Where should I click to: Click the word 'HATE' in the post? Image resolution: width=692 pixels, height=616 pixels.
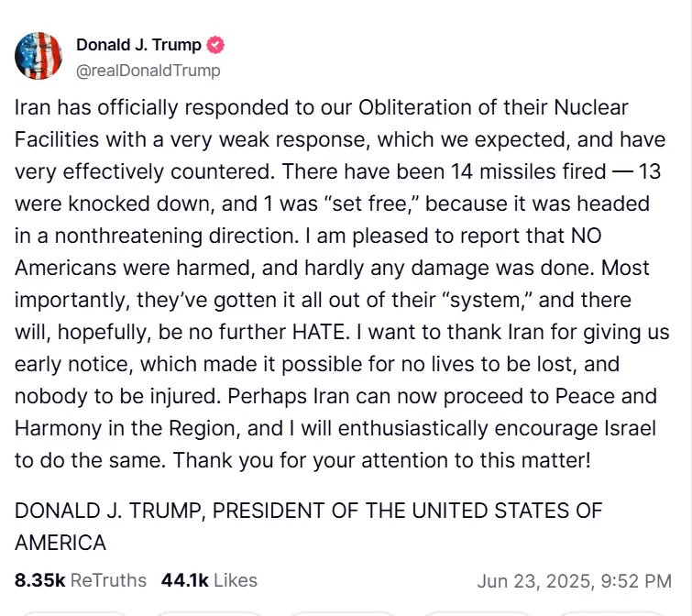click(321, 332)
